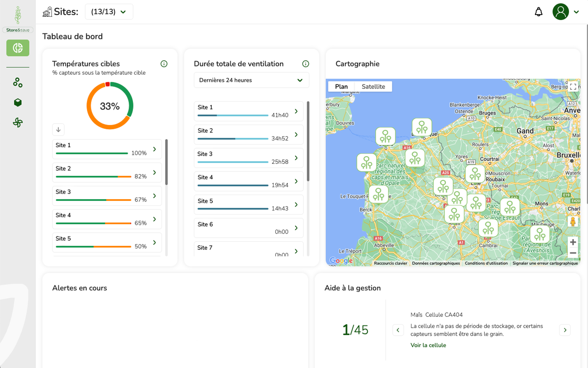The height and width of the screenshot is (368, 588).
Task: Zoom out on the map
Action: pos(573,253)
